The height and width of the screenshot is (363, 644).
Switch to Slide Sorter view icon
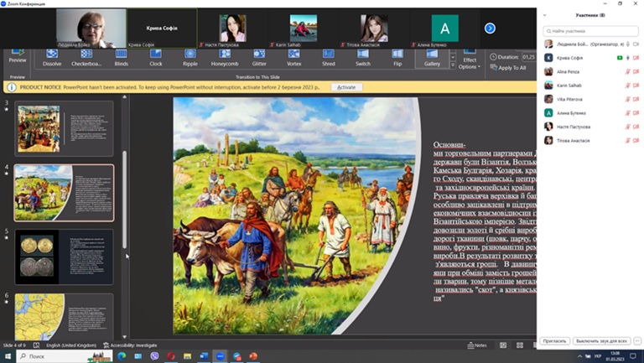[520, 345]
